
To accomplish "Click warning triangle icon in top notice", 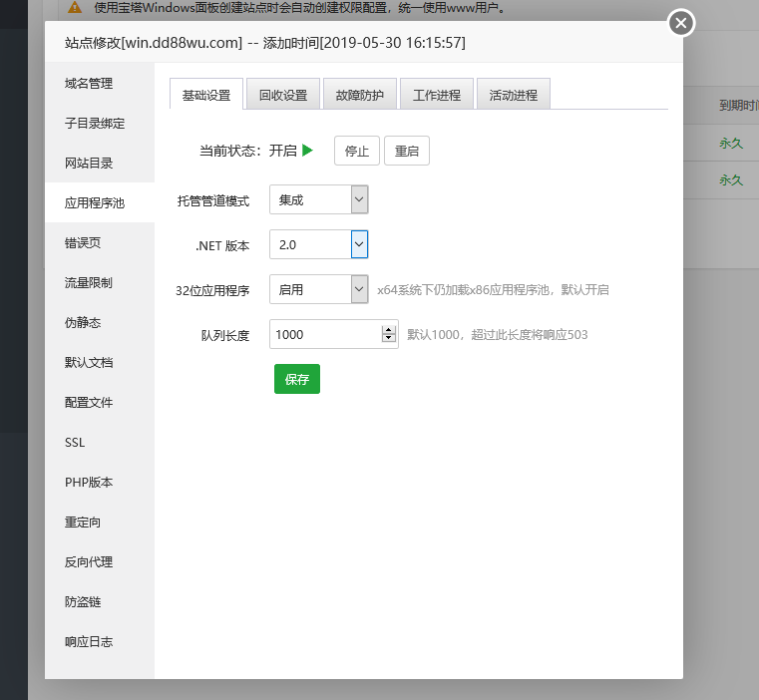I will coord(75,7).
